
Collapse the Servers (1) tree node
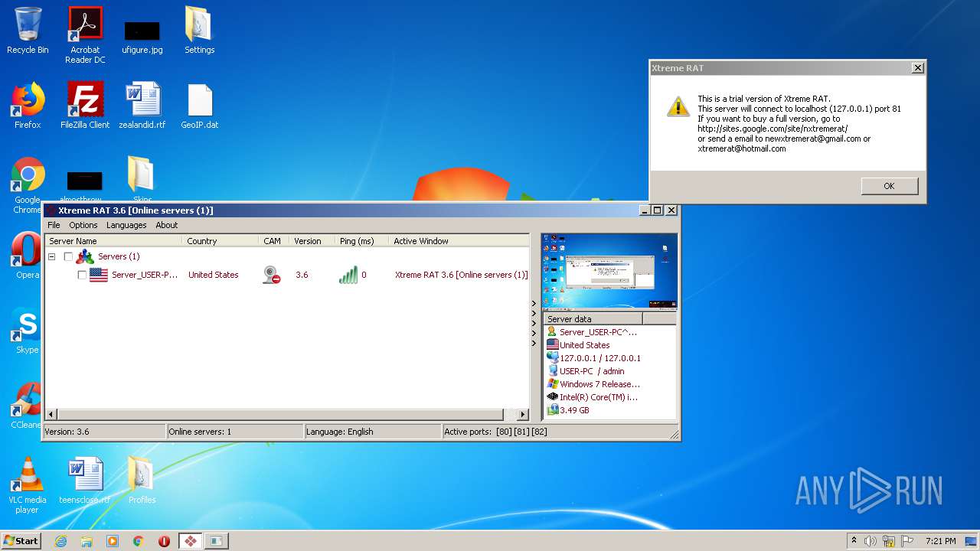point(52,256)
